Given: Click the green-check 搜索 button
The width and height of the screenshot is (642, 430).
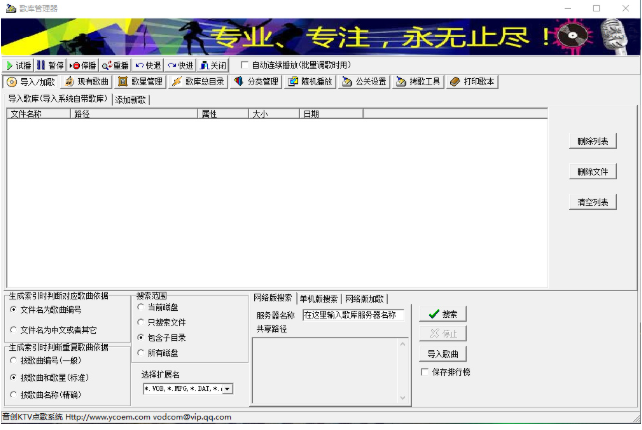Looking at the screenshot, I should (443, 314).
